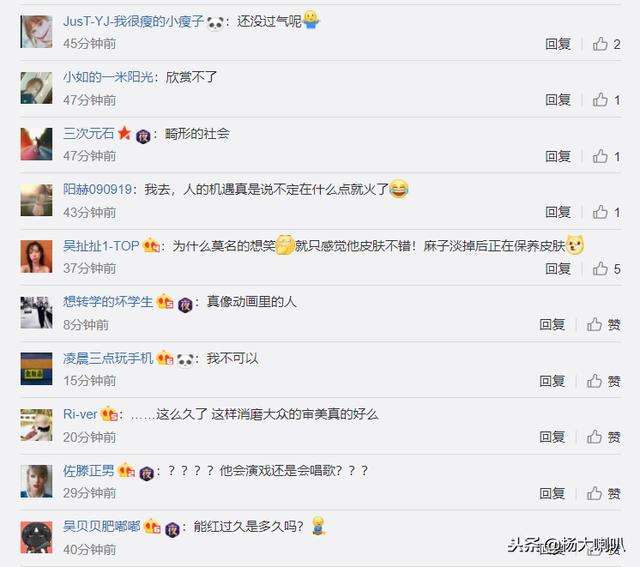
Task: Thumbs-up 阳赫090919's comment
Action: [606, 212]
